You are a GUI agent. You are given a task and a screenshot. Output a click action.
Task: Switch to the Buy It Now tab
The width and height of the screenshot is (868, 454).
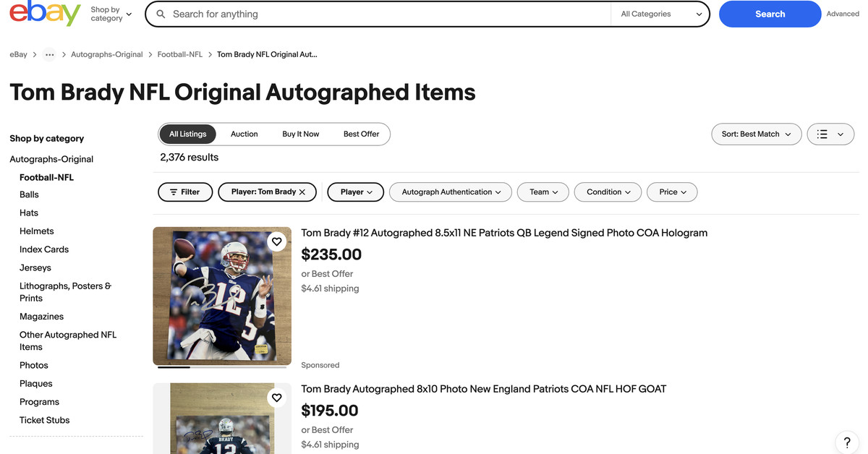(300, 134)
